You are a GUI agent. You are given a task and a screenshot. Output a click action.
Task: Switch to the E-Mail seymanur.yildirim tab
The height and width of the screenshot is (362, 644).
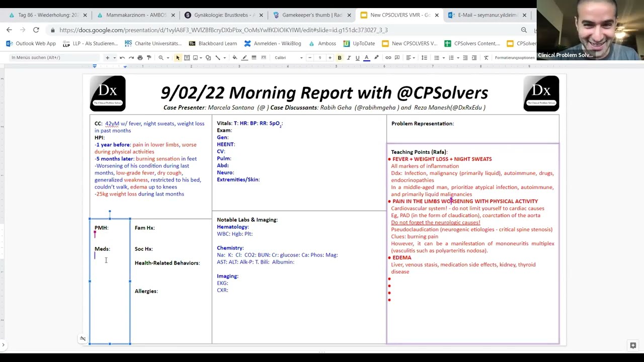(486, 15)
